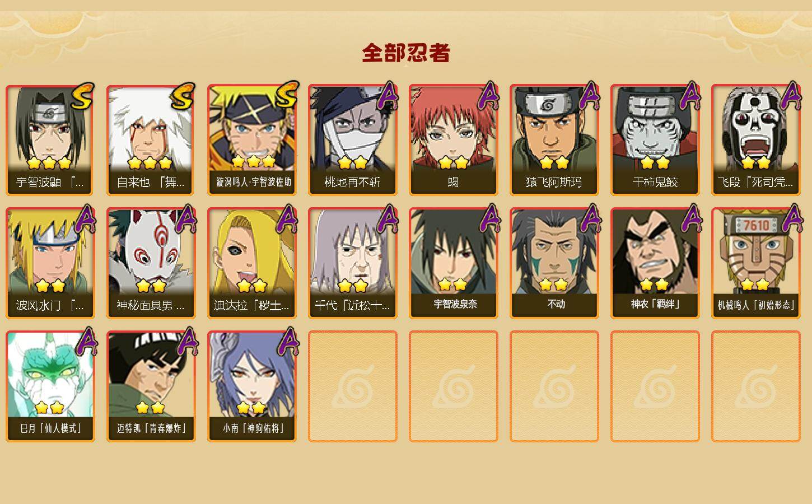The image size is (812, 504).
Task: Open the 神农「羁绊」 ninja card
Action: [x=655, y=263]
